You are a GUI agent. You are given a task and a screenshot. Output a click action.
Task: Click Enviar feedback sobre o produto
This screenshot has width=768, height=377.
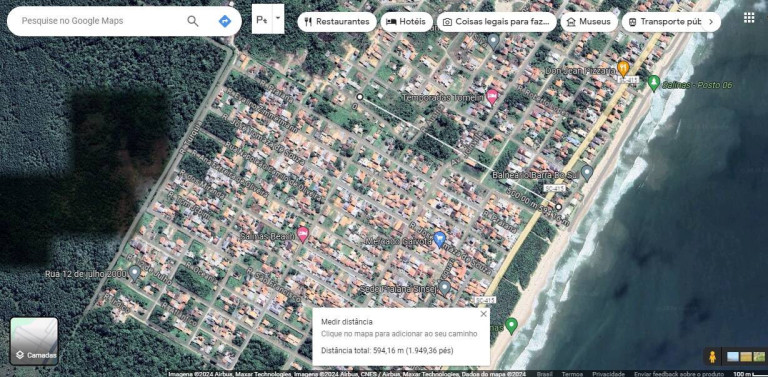click(678, 374)
